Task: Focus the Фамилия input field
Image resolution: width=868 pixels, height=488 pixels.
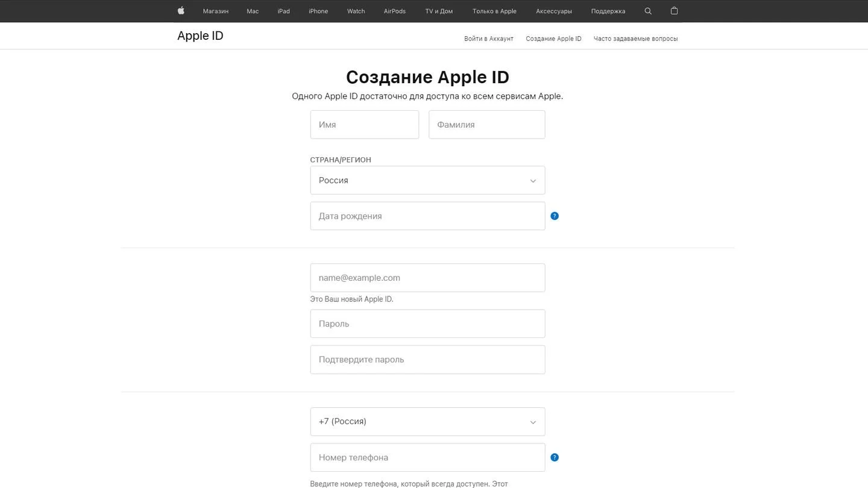Action: coord(487,124)
